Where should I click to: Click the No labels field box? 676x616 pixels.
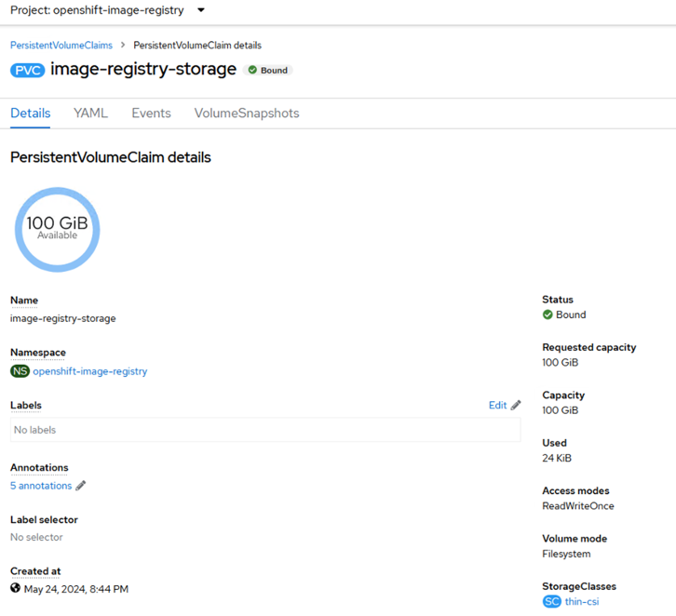pyautogui.click(x=265, y=430)
